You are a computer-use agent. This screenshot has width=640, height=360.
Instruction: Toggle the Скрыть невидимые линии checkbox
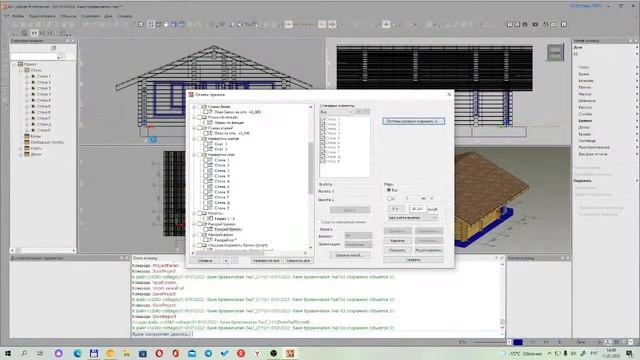point(320,222)
